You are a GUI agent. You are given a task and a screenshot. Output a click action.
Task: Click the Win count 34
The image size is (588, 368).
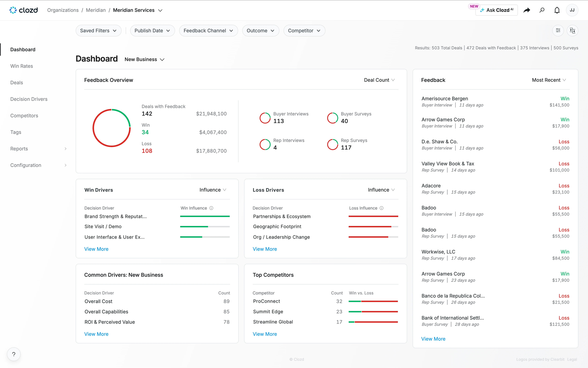coord(145,132)
